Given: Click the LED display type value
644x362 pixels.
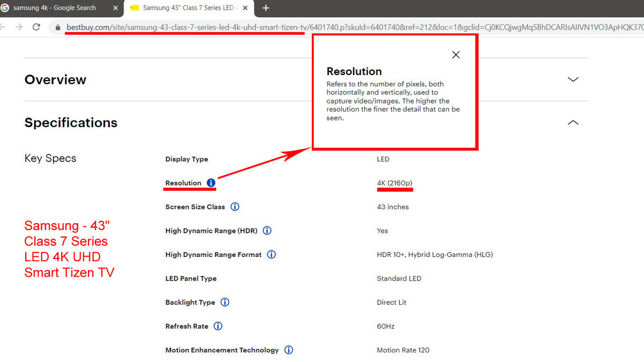Looking at the screenshot, I should click(x=383, y=159).
